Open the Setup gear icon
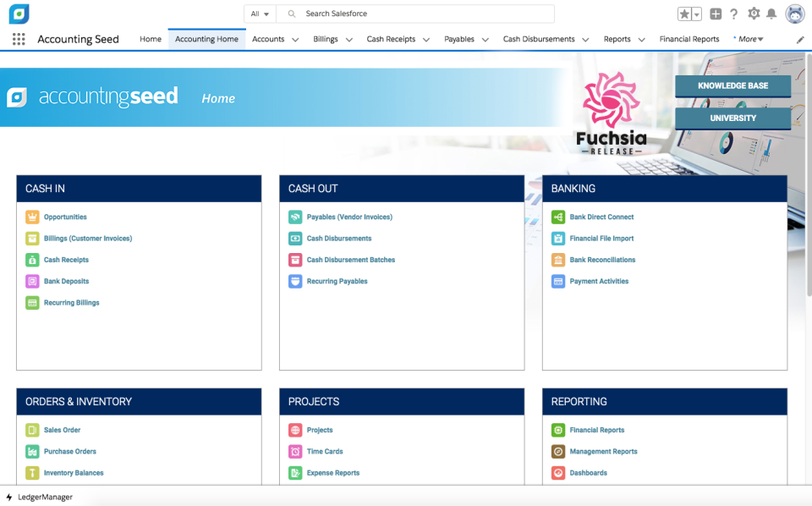The width and height of the screenshot is (812, 506). [754, 14]
